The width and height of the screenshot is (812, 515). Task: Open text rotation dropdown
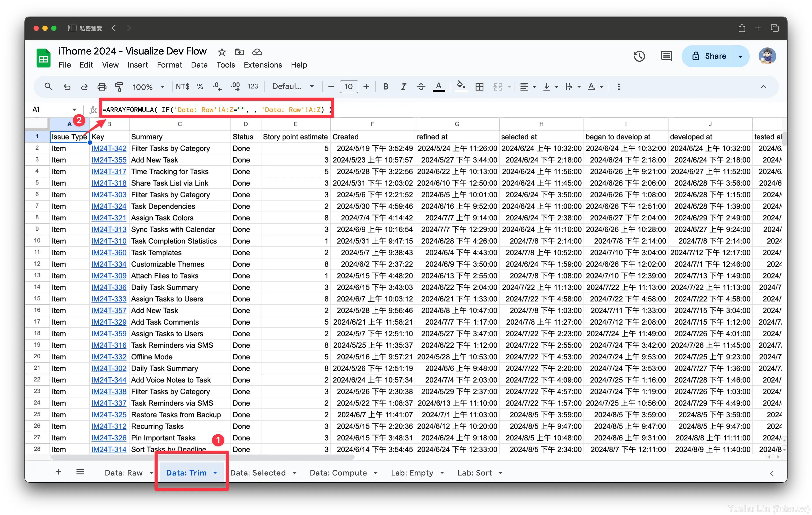pos(596,87)
